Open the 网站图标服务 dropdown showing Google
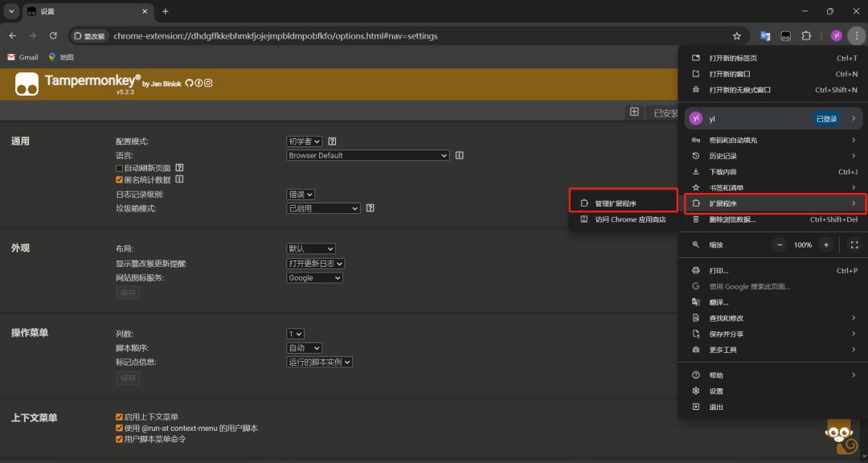This screenshot has width=868, height=463. 314,278
